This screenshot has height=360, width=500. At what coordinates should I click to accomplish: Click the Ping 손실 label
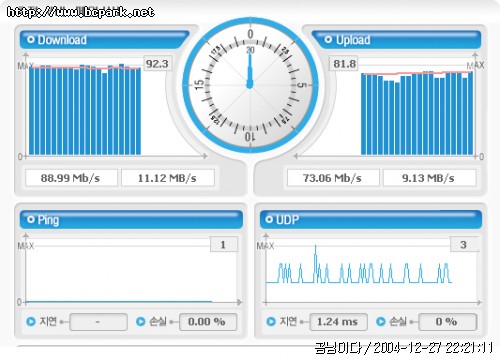coord(158,321)
